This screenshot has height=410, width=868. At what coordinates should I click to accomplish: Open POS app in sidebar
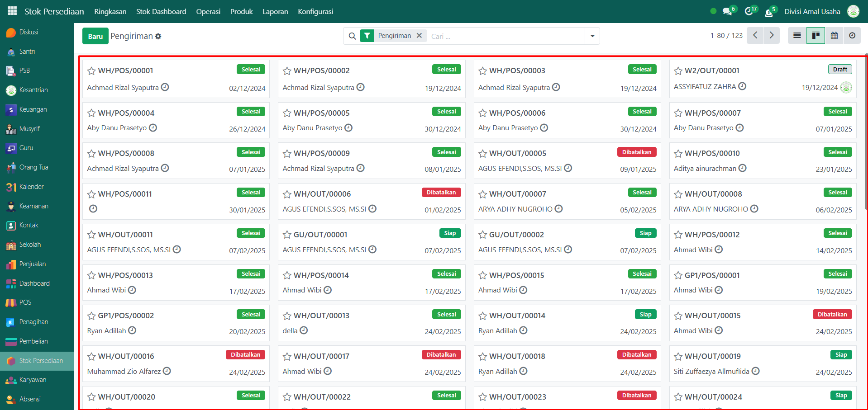[x=25, y=302]
